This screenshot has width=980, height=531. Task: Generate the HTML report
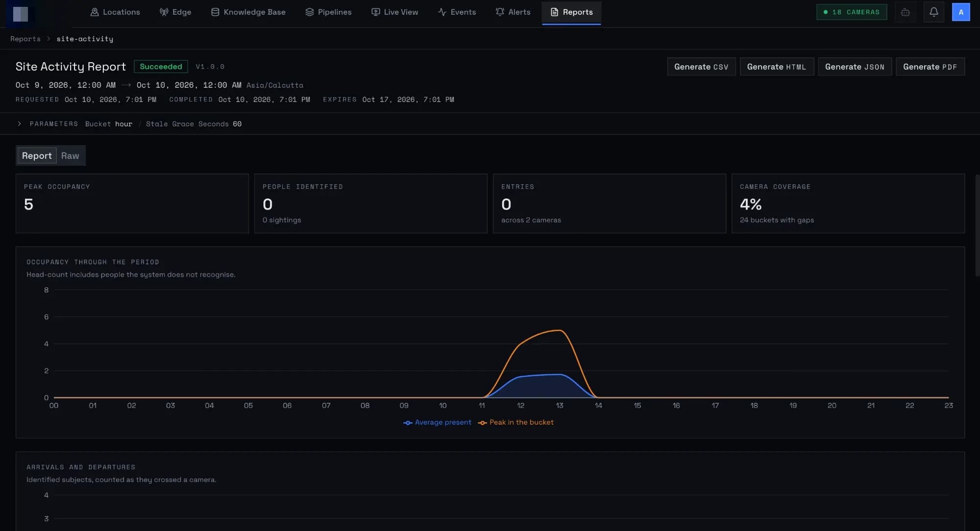777,67
